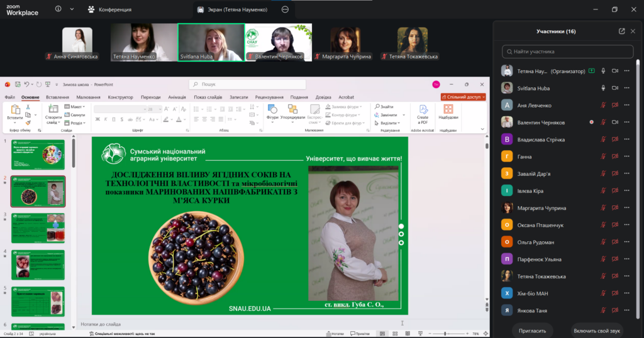Pop out Zoom participants panel
Image resolution: width=644 pixels, height=338 pixels.
tap(622, 31)
